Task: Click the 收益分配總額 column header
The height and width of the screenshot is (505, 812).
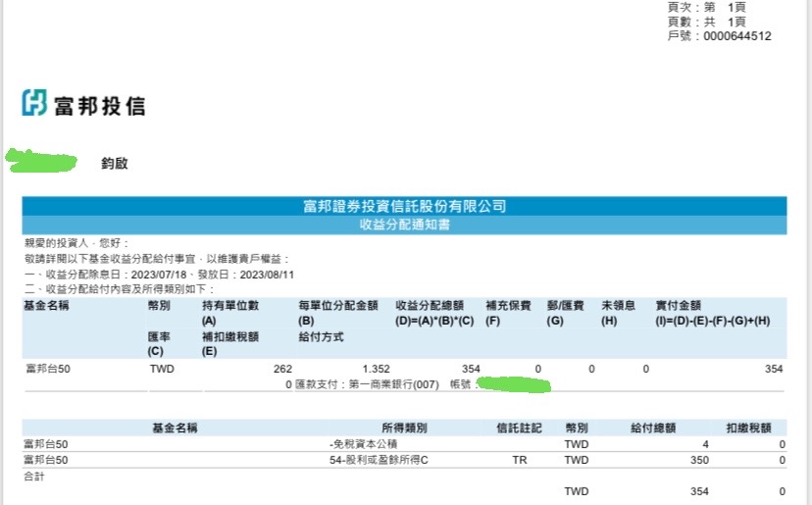Action: 428,306
